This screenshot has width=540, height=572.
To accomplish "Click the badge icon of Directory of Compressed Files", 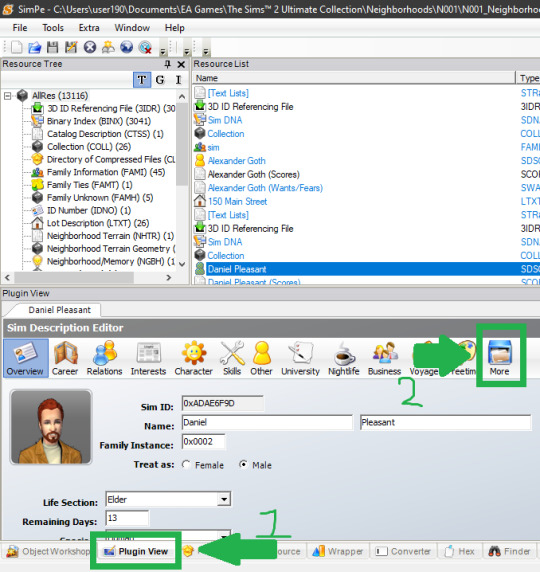I will (37, 159).
